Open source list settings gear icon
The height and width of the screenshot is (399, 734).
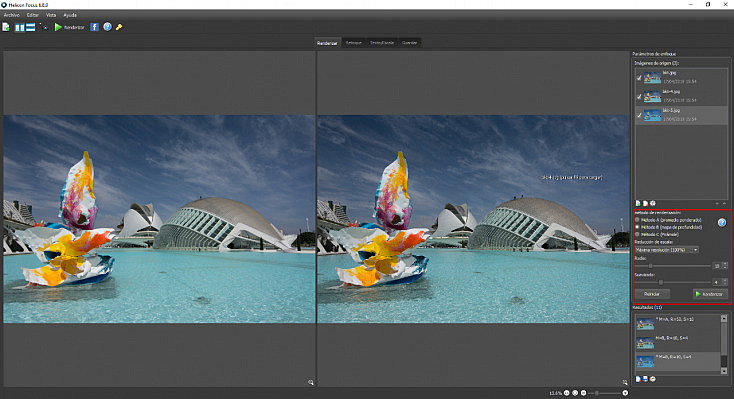point(653,203)
